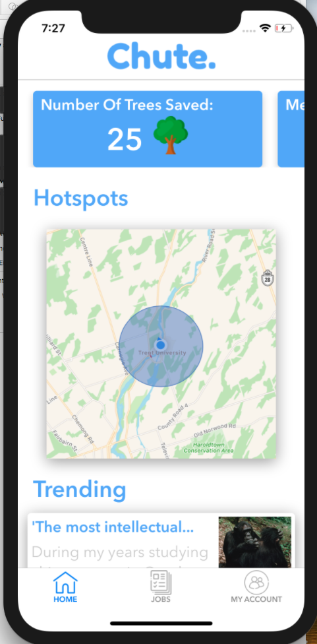
Task: Click the Haroldtown Conservation Area label
Action: point(209,447)
